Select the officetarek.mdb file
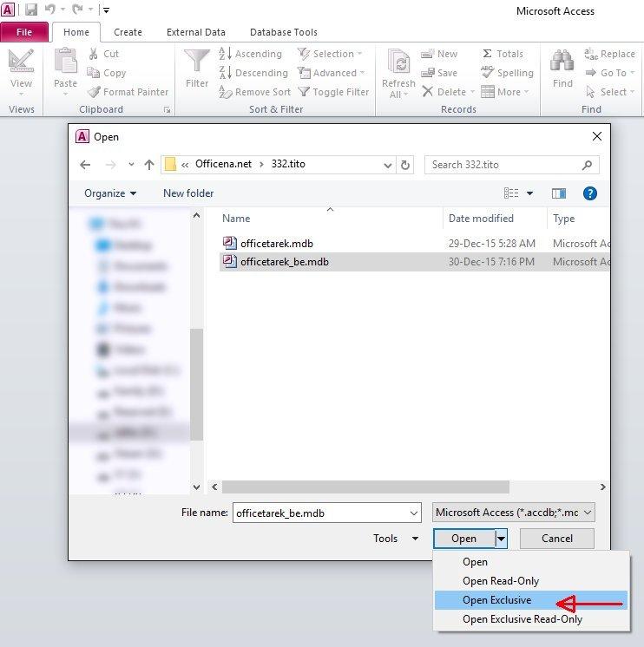644x647 pixels. (x=415, y=244)
